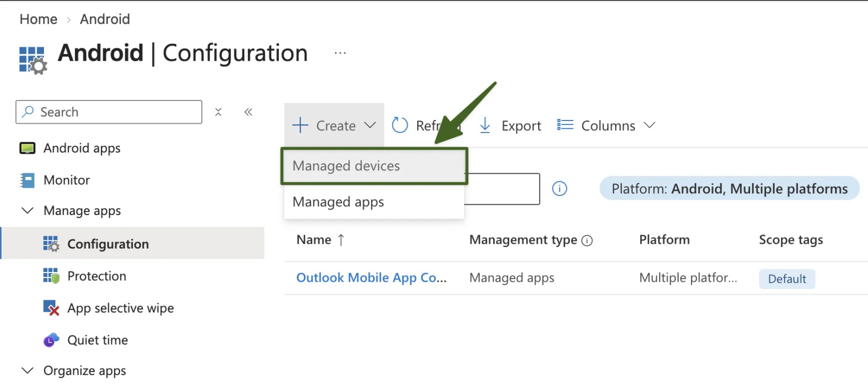
Task: Click the Search input field in sidebar
Action: (109, 112)
